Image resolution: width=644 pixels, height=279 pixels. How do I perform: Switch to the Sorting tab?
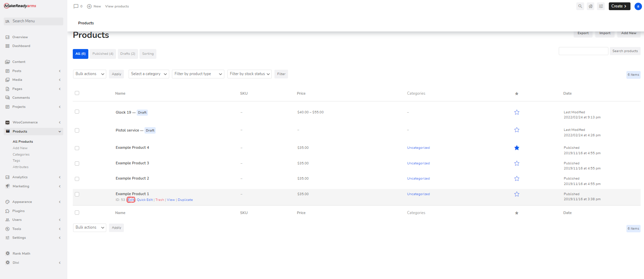pyautogui.click(x=148, y=54)
